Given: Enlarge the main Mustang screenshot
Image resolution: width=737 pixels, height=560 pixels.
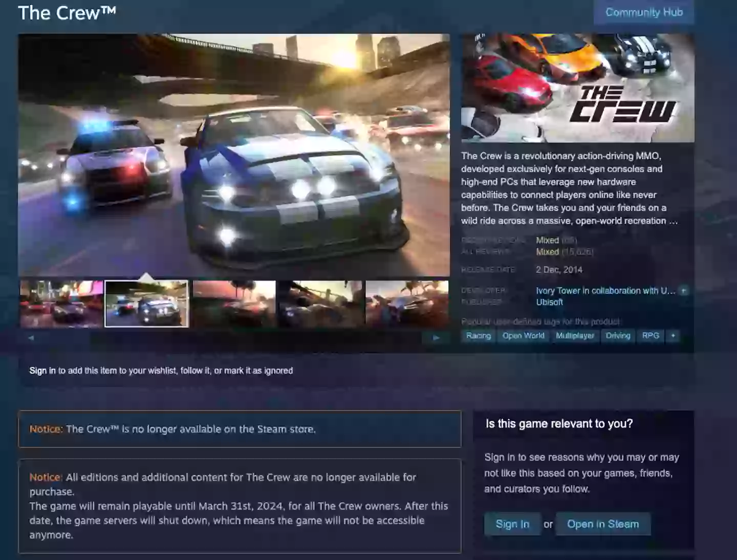Looking at the screenshot, I should point(234,155).
